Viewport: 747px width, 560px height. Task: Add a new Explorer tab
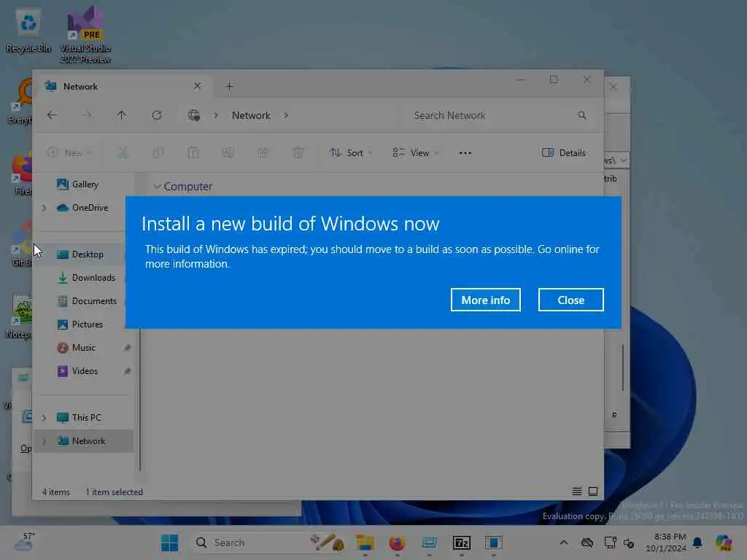[x=229, y=87]
